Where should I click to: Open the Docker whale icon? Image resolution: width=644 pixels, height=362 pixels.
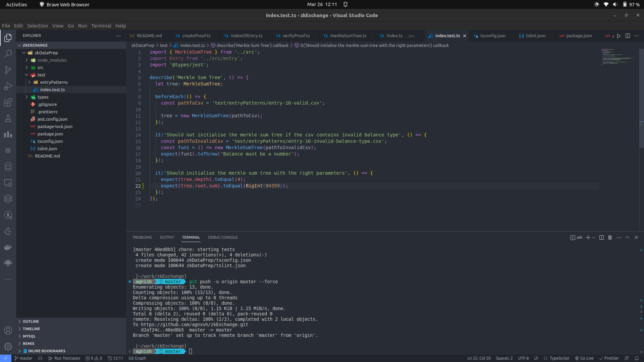tap(8, 247)
